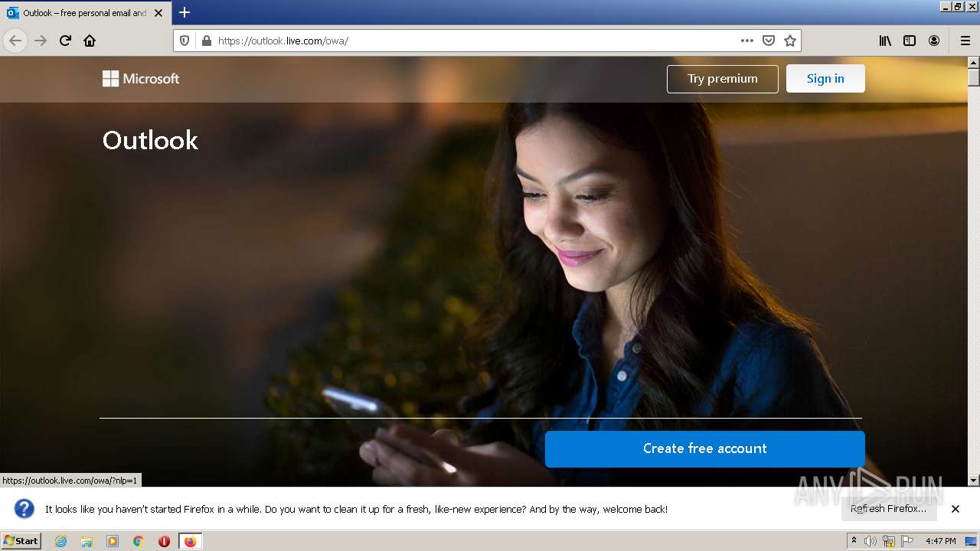Click Refresh Firefox… button
The image size is (980, 551).
click(889, 509)
